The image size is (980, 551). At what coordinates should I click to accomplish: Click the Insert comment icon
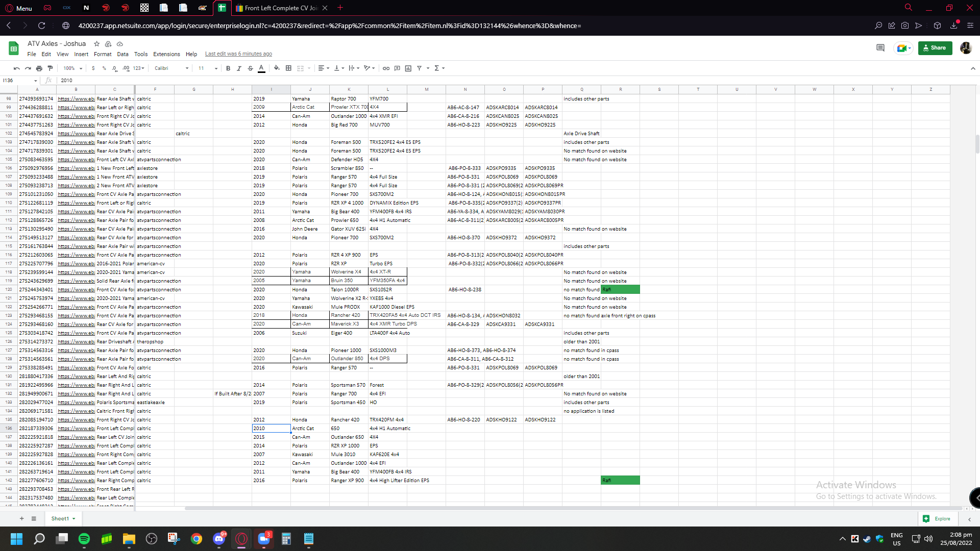pos(397,68)
